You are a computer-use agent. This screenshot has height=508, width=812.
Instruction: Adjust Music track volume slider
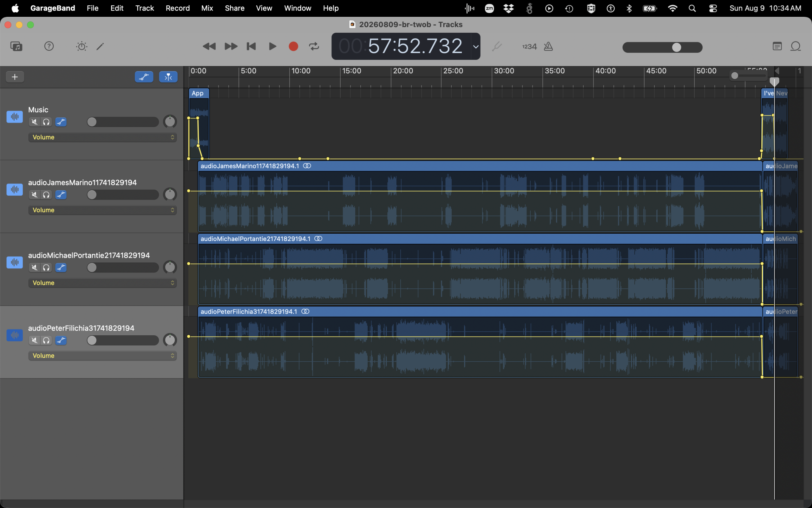point(122,122)
